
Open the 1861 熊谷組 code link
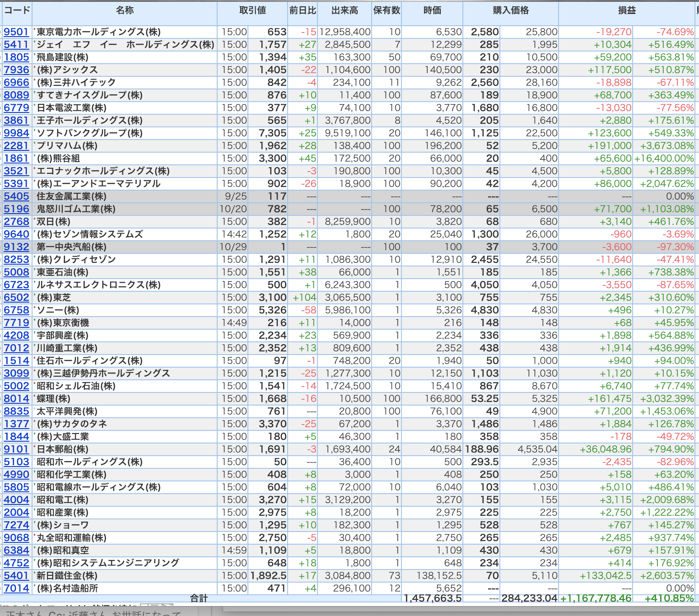pos(16,159)
